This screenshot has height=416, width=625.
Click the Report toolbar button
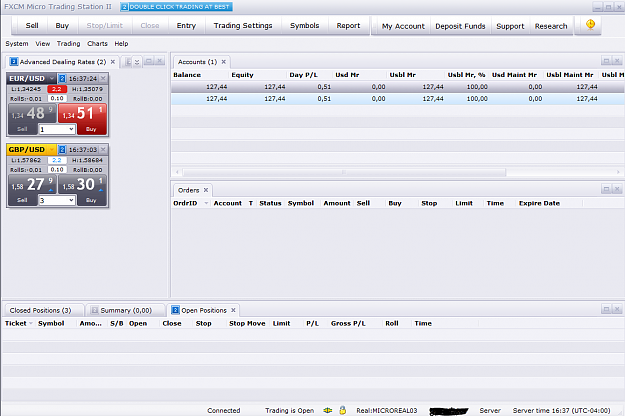348,26
